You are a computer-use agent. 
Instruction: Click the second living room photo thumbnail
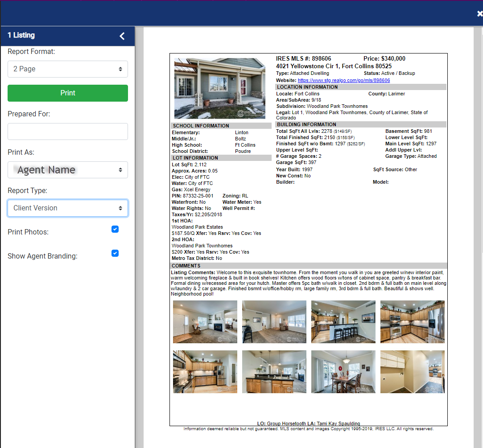click(x=274, y=321)
